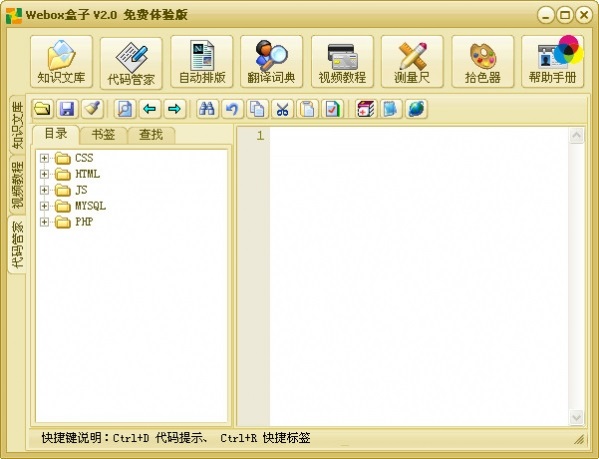The width and height of the screenshot is (599, 459).
Task: Open the 代码管家 code manager module
Action: tap(131, 63)
